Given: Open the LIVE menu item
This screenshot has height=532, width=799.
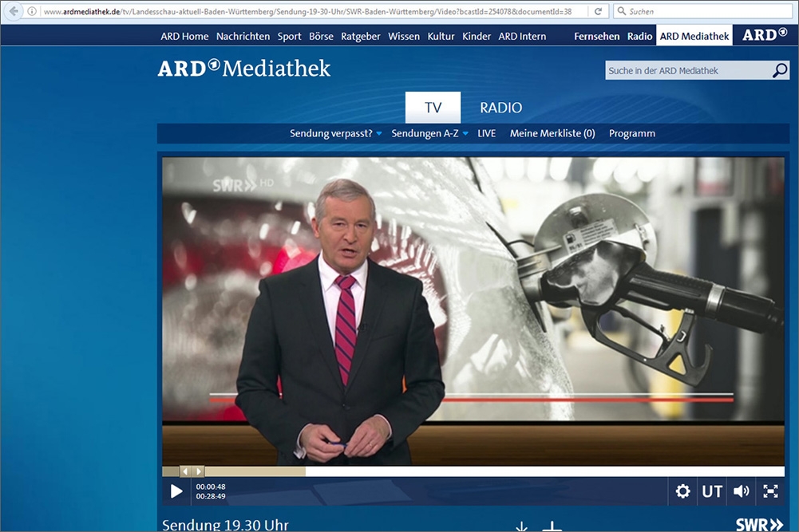Looking at the screenshot, I should click(x=487, y=133).
